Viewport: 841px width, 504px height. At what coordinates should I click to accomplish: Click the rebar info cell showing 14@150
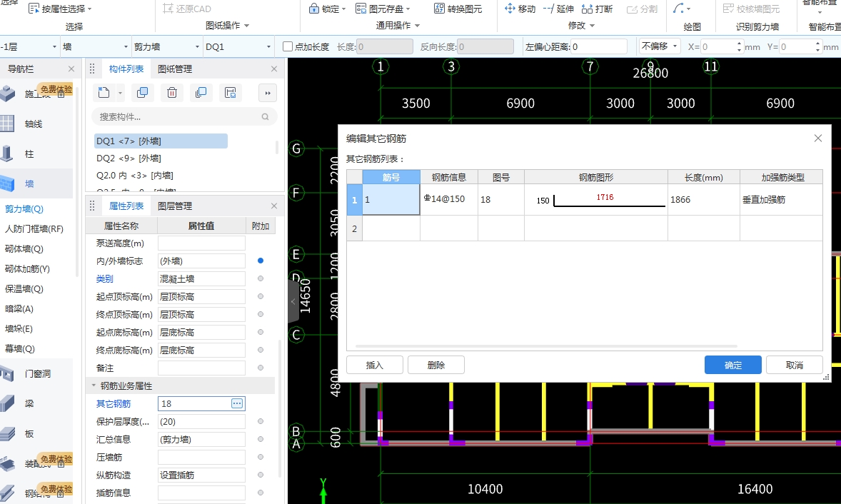click(x=449, y=199)
